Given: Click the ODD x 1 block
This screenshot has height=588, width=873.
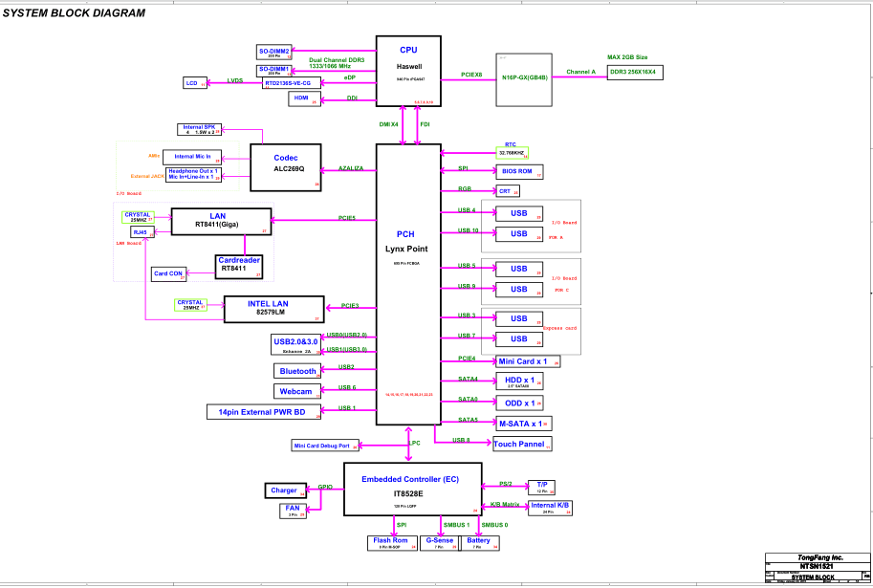Looking at the screenshot, I should point(519,403).
